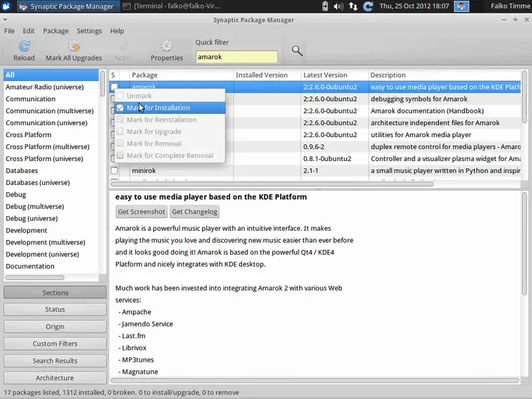This screenshot has height=399, width=532.
Task: Toggle the minirok package status checkbox
Action: tap(114, 171)
